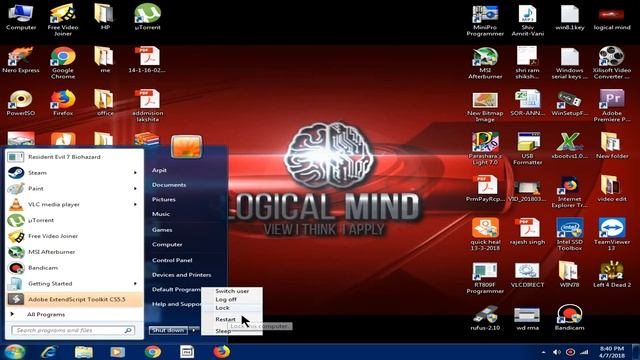Open rufus-2.10 desktop icon
640x360 pixels.
click(x=485, y=317)
